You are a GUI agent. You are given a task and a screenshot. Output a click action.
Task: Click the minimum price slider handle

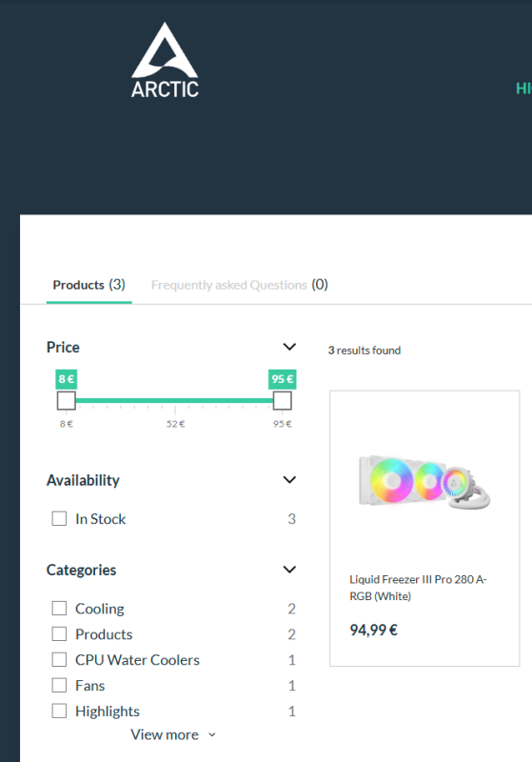[66, 401]
